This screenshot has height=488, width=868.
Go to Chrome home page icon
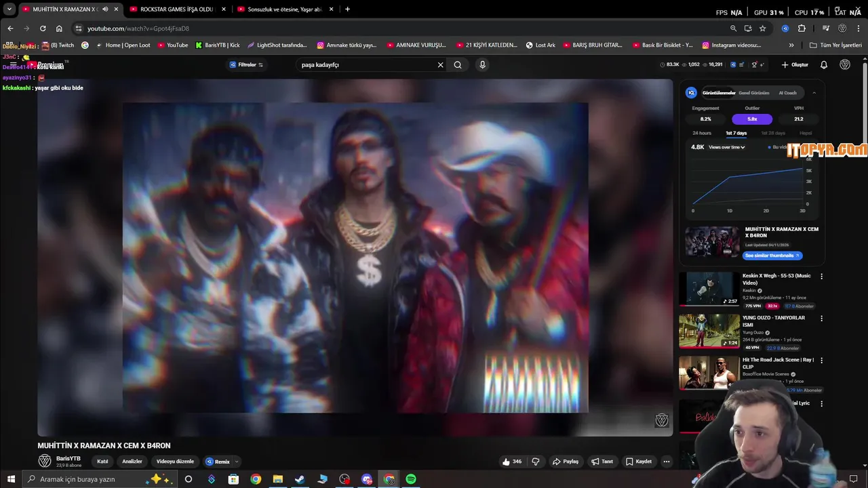[59, 28]
